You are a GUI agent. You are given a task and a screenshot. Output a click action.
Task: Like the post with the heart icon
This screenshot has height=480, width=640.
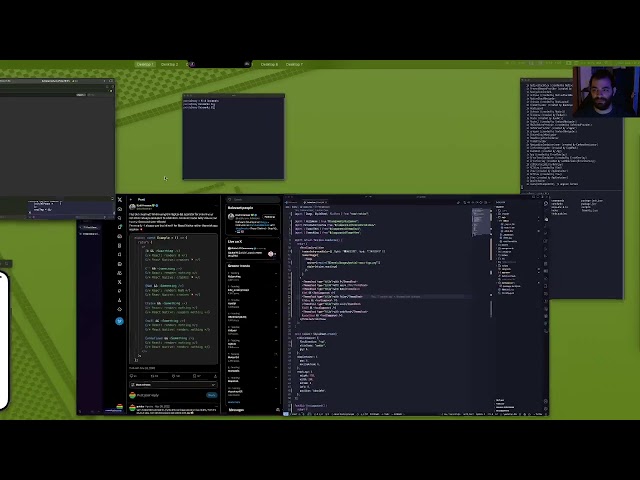coord(174,376)
